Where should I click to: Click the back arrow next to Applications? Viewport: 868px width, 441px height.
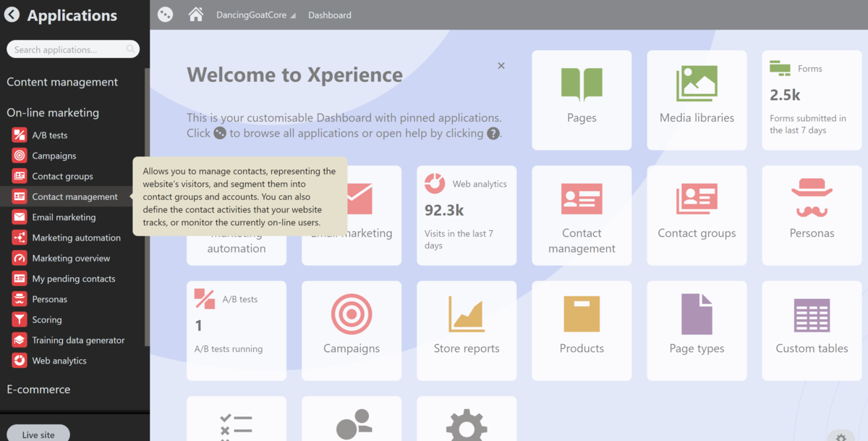(x=12, y=14)
